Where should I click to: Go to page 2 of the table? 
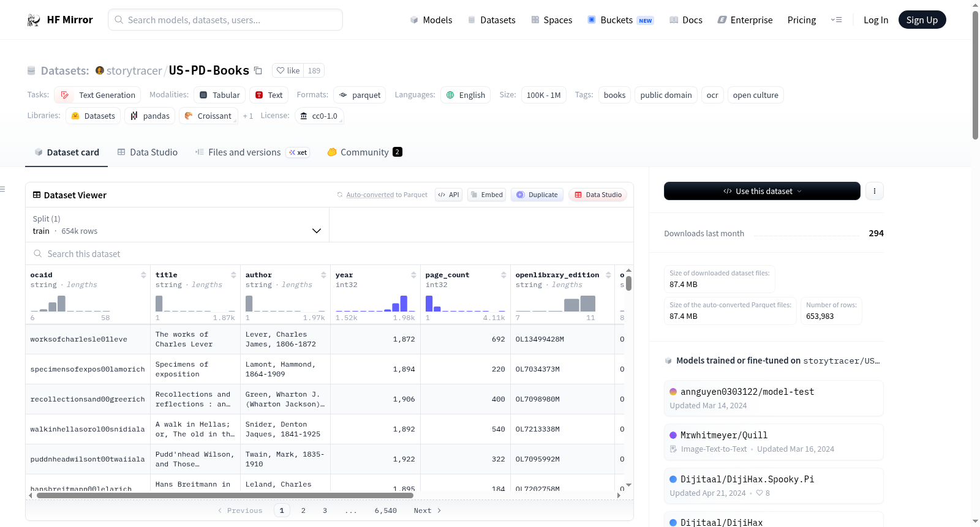coord(303,510)
